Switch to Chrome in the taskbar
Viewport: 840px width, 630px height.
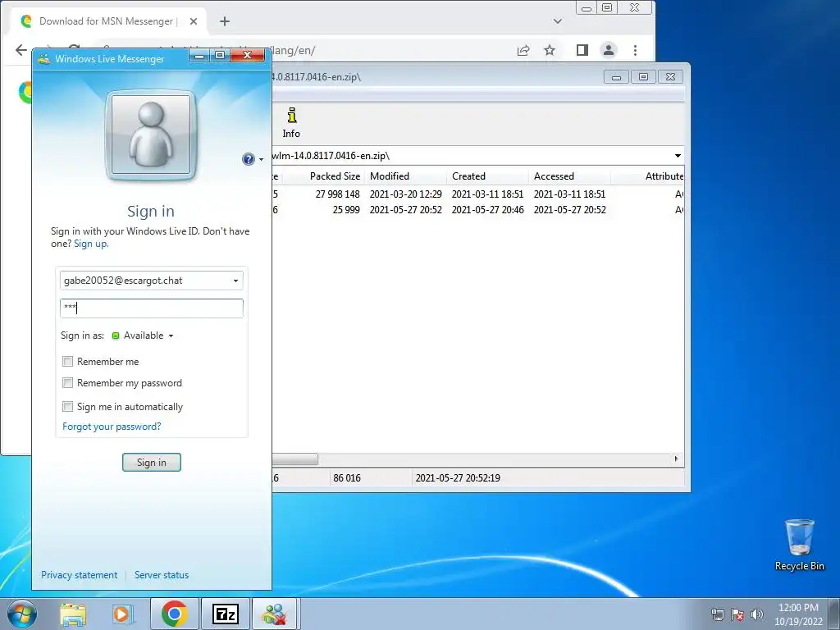(x=174, y=614)
